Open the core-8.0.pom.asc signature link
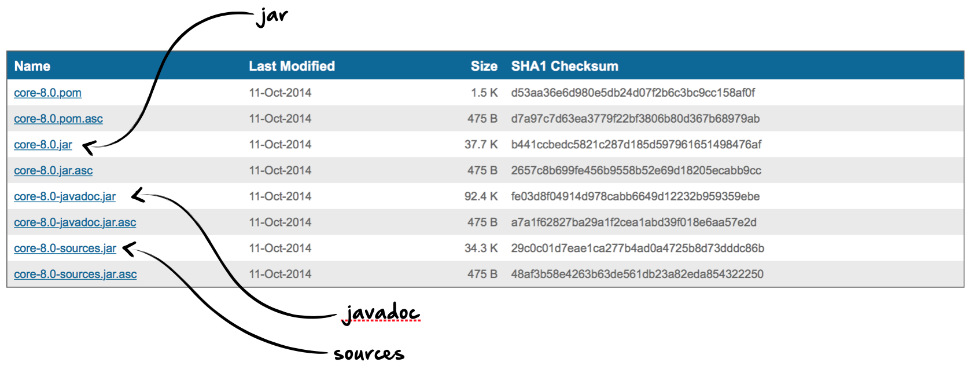The width and height of the screenshot is (980, 373). coord(58,119)
